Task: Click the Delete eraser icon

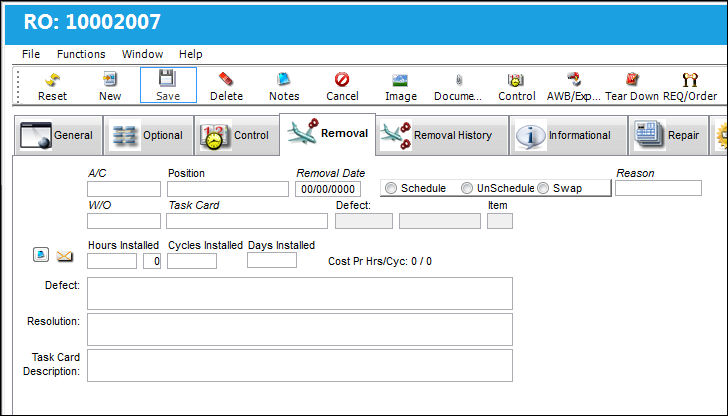Action: tap(226, 79)
